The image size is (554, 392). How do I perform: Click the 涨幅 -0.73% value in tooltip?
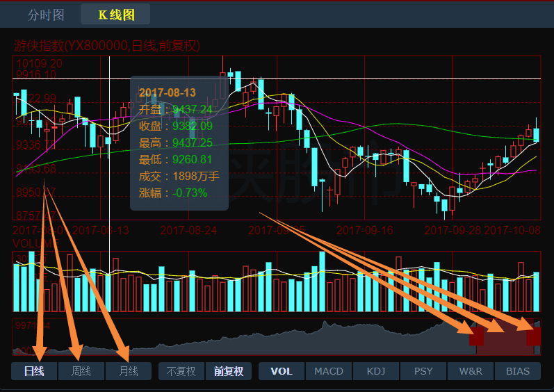point(190,193)
